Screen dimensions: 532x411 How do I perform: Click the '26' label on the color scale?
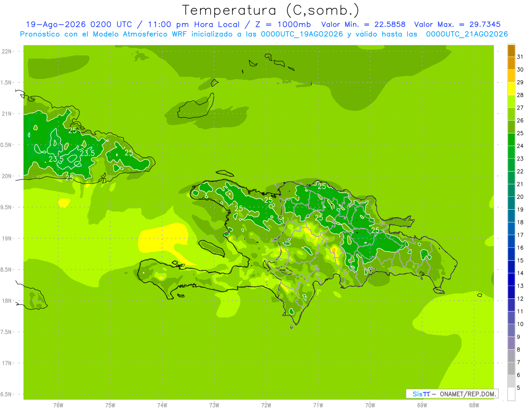520,121
